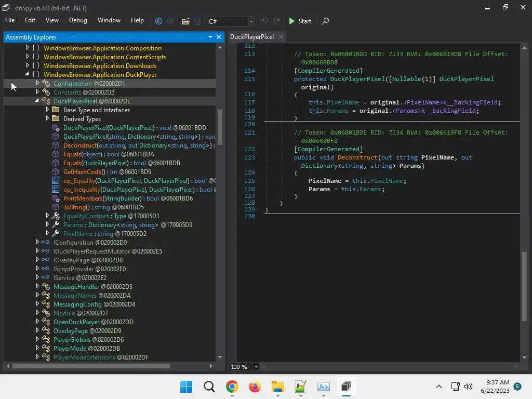Click the method icon beside ToString()
The height and width of the screenshot is (399, 532).
pyautogui.click(x=55, y=207)
